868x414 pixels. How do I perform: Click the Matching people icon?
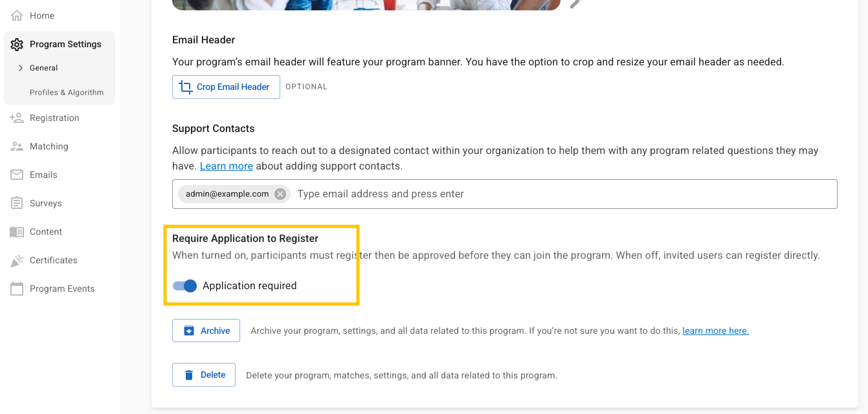pyautogui.click(x=17, y=146)
